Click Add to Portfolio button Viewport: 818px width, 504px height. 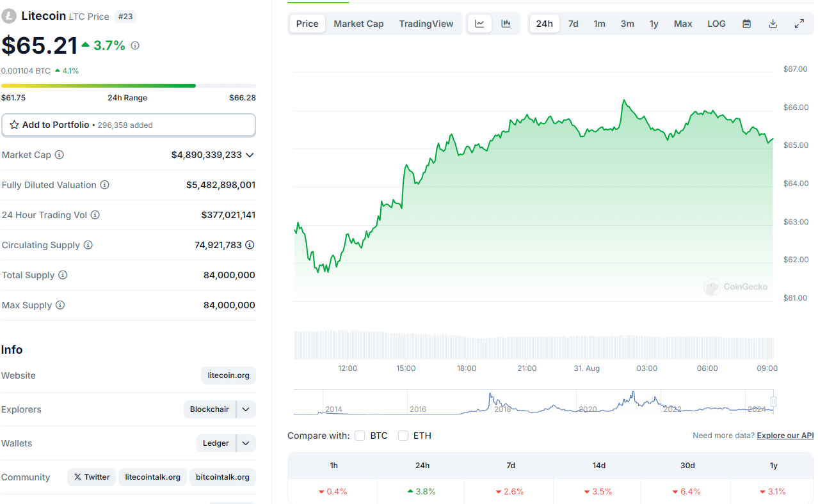129,125
